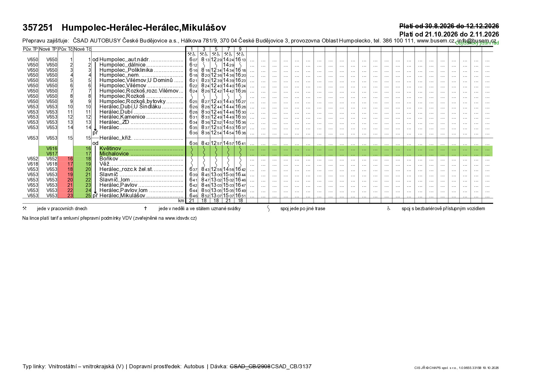
Task: Click the Vnitrostátní – vnitrokrajská (V) line type
Action: (86, 367)
